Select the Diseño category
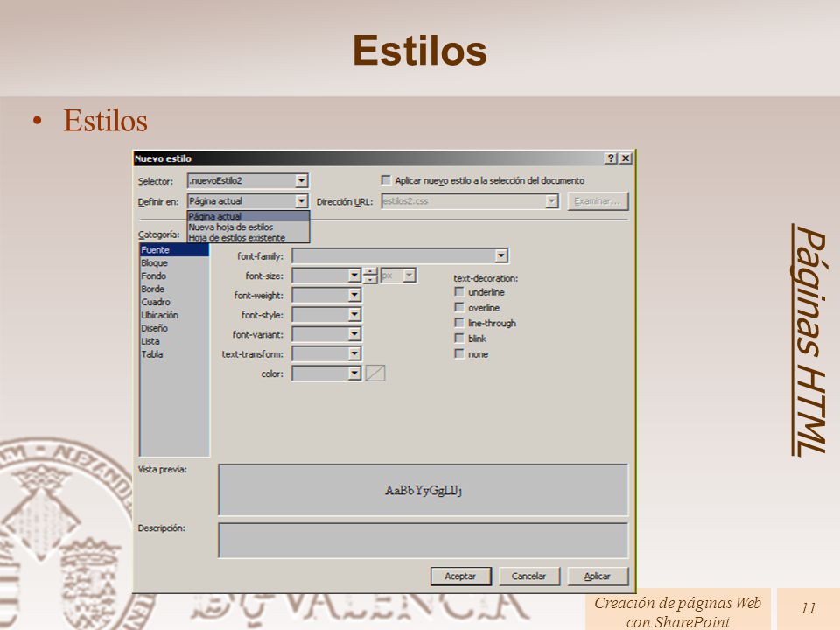This screenshot has height=630, width=840. click(x=174, y=328)
